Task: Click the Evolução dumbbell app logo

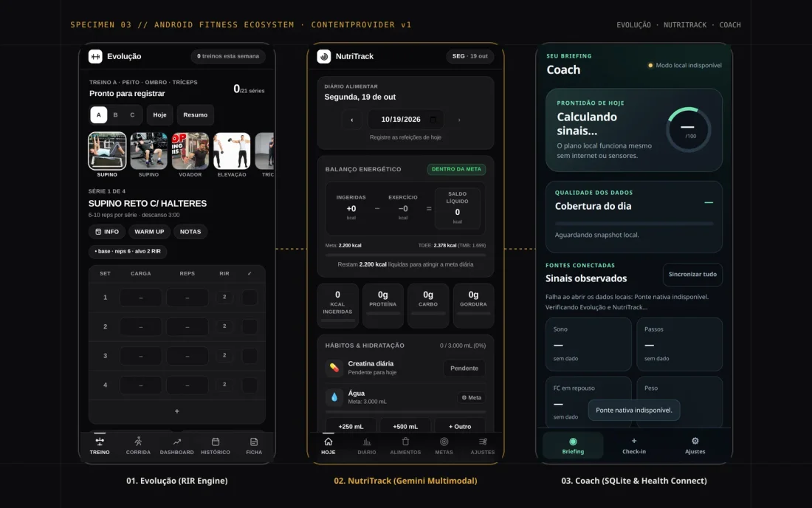Action: pyautogui.click(x=95, y=56)
